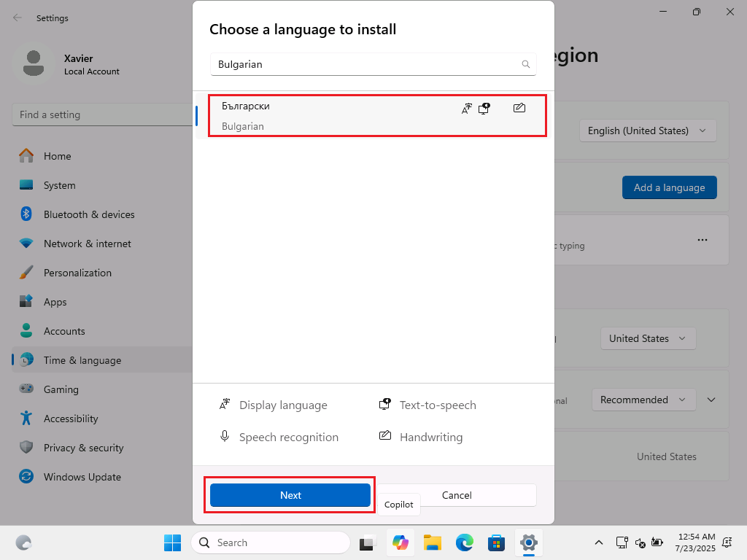The image size is (747, 560).
Task: Click the search magnifier in language box
Action: [x=525, y=64]
